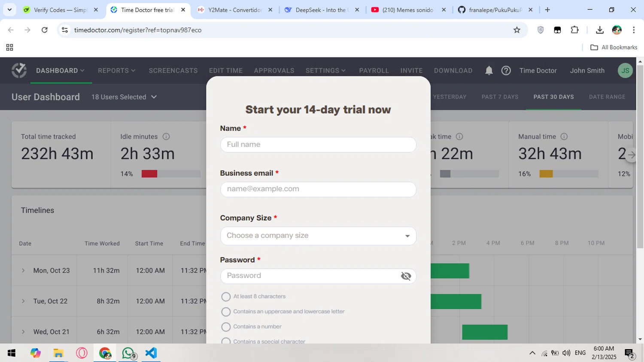Click 'Contains a number' indicator circle
644x362 pixels.
point(226,327)
